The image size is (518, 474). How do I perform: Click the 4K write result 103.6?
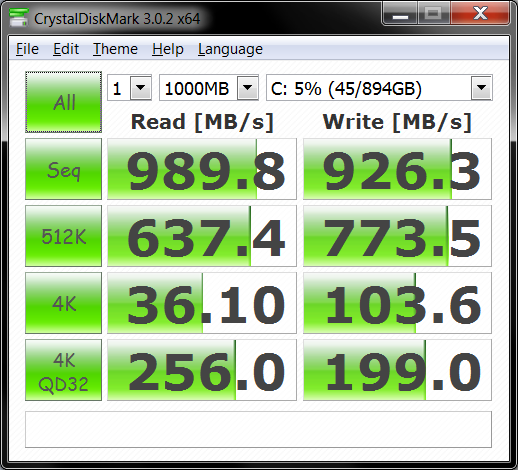[x=397, y=303]
